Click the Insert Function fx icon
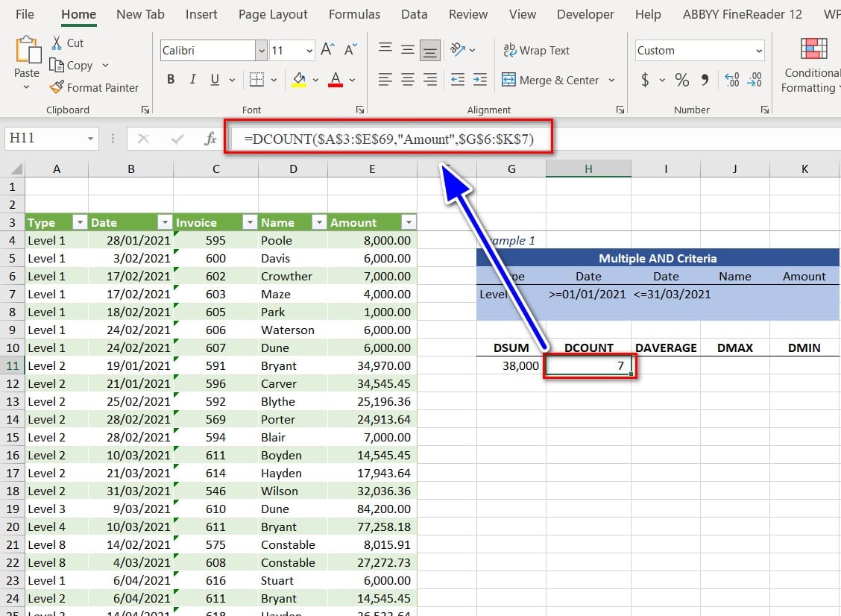Image resolution: width=841 pixels, height=616 pixels. coord(210,139)
